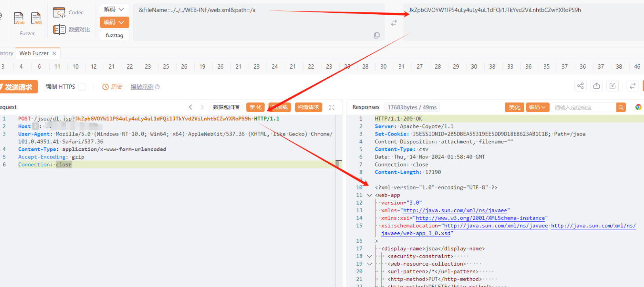Open the 解码 decode dropdown
The height and width of the screenshot is (287, 644).
[x=114, y=9]
